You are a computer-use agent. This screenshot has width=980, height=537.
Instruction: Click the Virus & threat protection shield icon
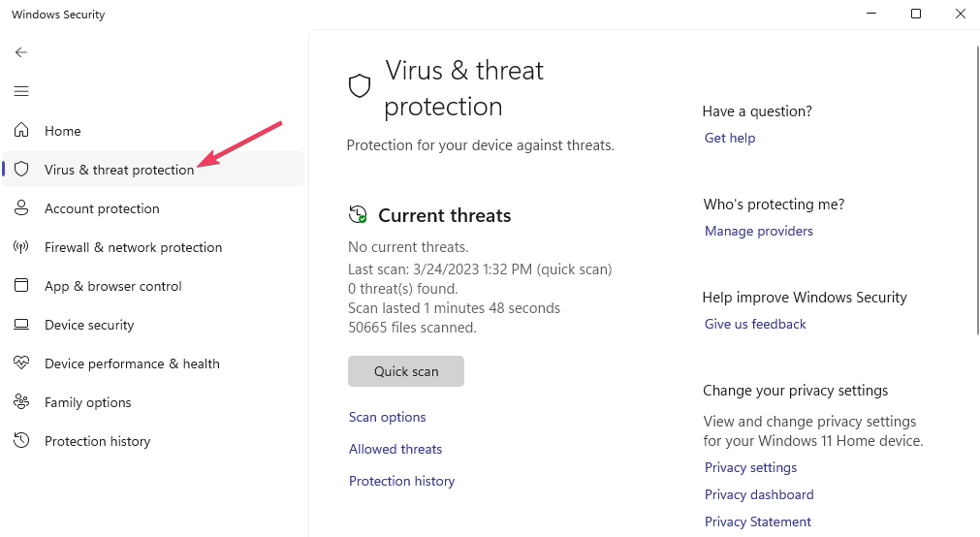coord(21,170)
